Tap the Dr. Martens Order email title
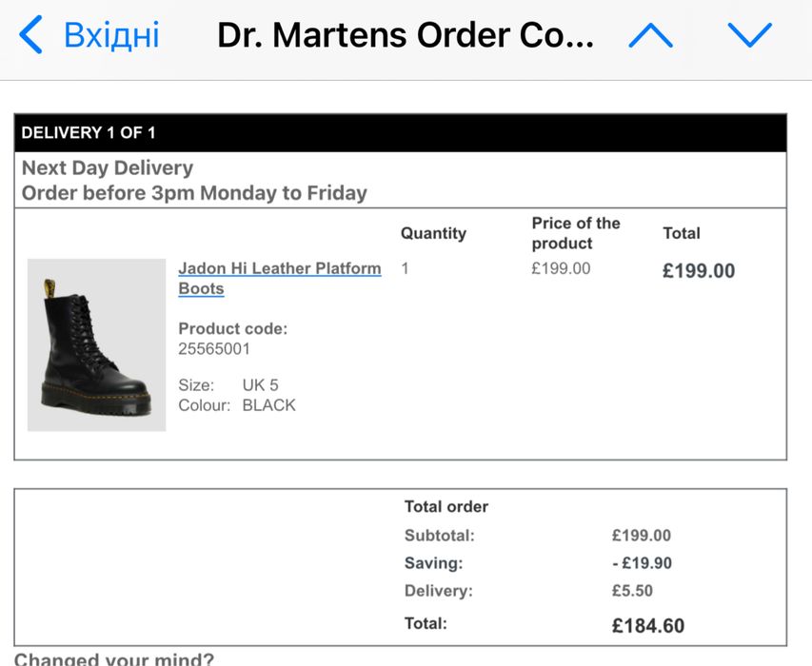The width and height of the screenshot is (812, 666). 405,36
